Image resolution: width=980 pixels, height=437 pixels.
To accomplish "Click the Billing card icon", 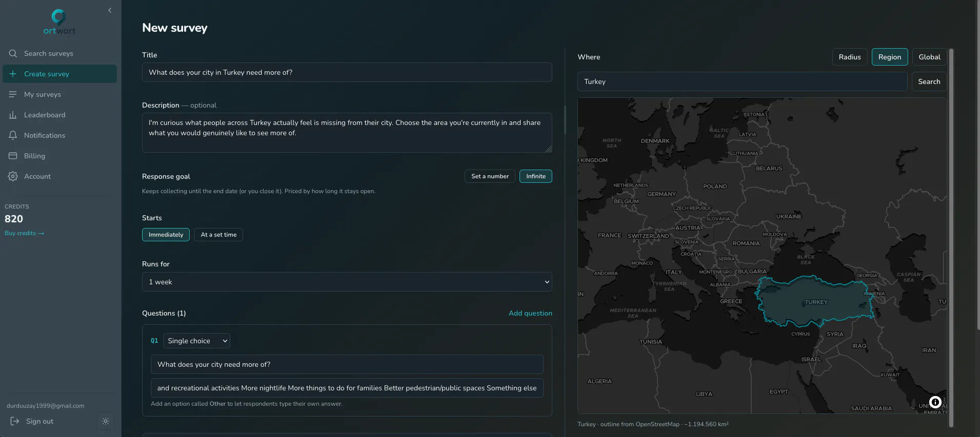I will click(x=13, y=156).
